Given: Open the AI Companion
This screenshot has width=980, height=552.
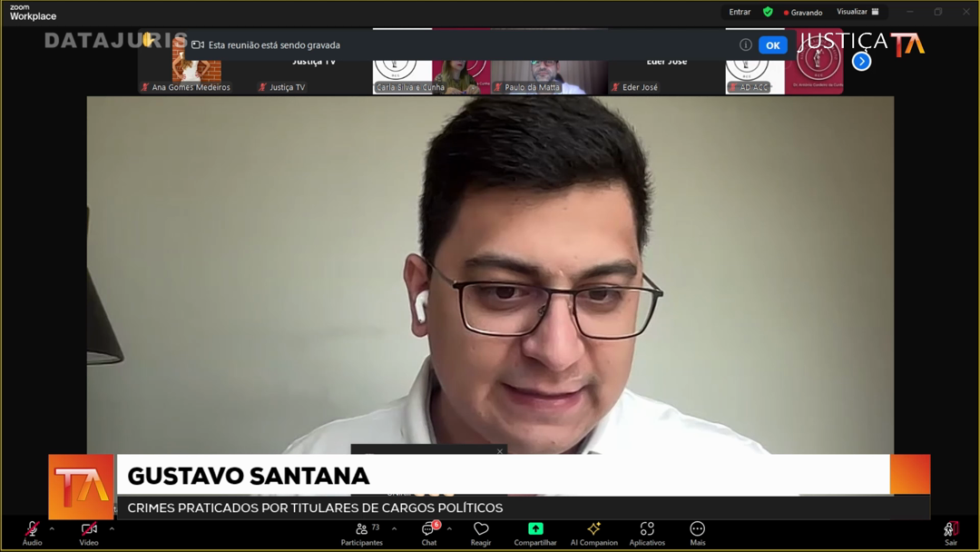Looking at the screenshot, I should tap(593, 530).
